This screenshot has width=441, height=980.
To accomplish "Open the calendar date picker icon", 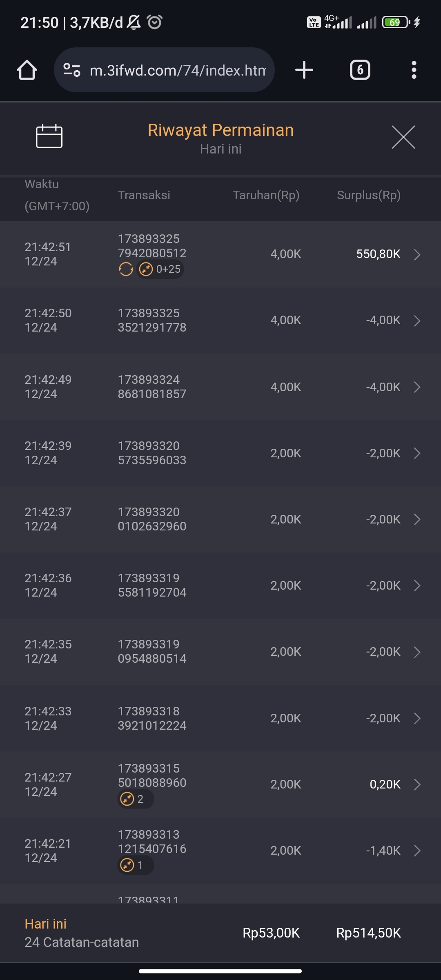I will pyautogui.click(x=49, y=136).
